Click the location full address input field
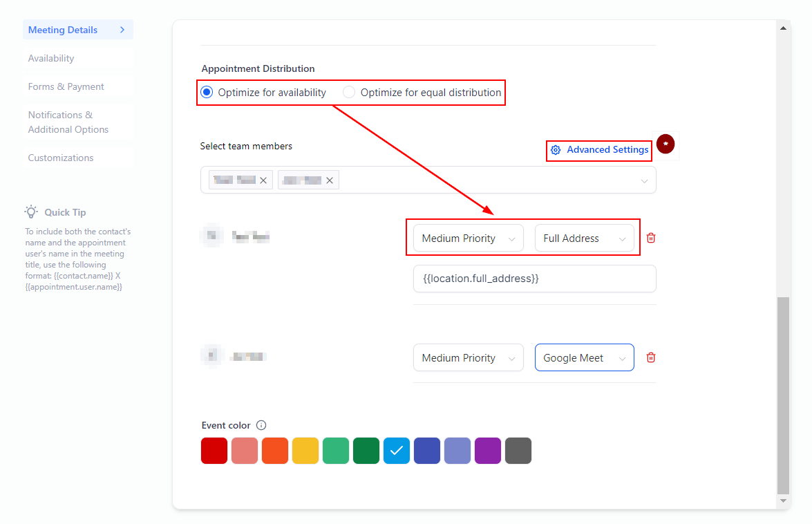Viewport: 812px width, 524px height. pyautogui.click(x=534, y=279)
